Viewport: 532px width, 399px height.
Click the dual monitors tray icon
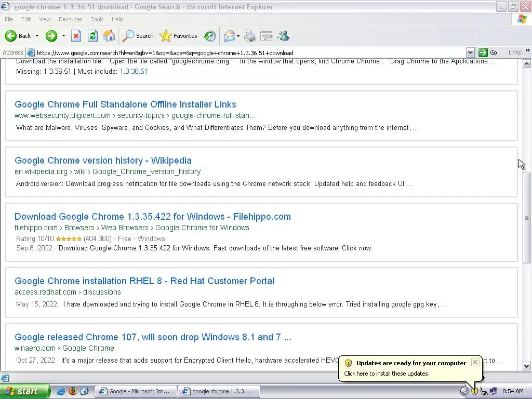coord(493,391)
